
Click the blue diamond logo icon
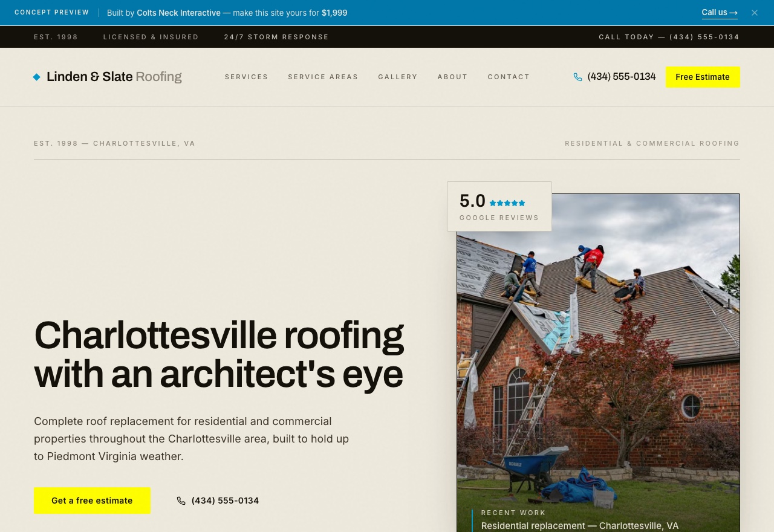(x=37, y=77)
